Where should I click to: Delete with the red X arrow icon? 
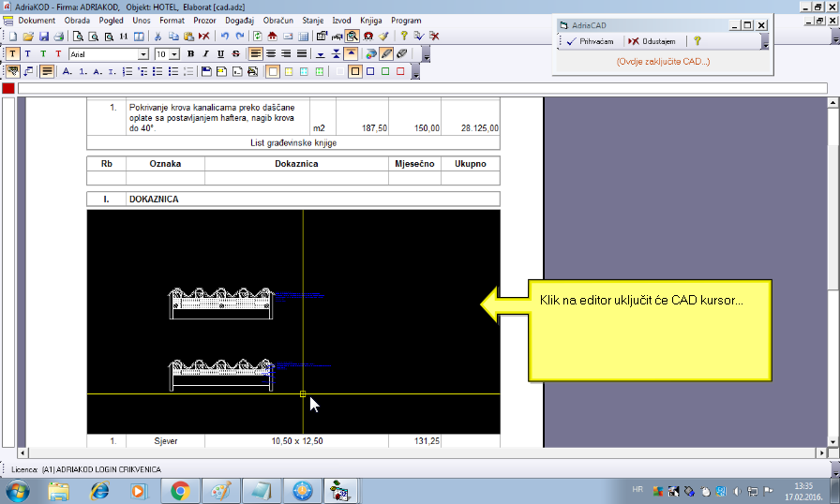click(204, 37)
